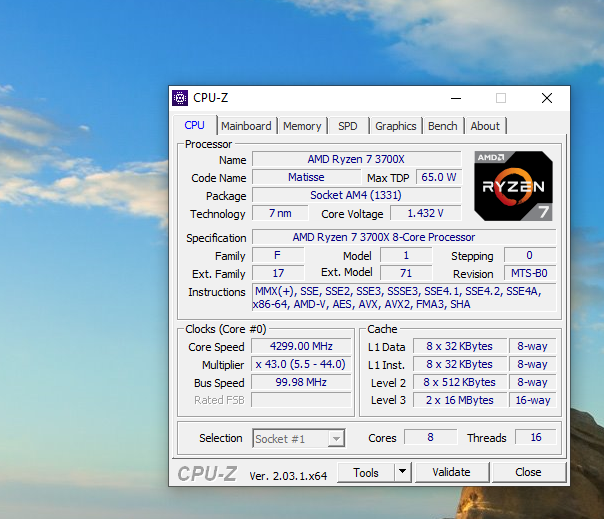This screenshot has width=604, height=519.
Task: Click the Validate button
Action: 451,472
